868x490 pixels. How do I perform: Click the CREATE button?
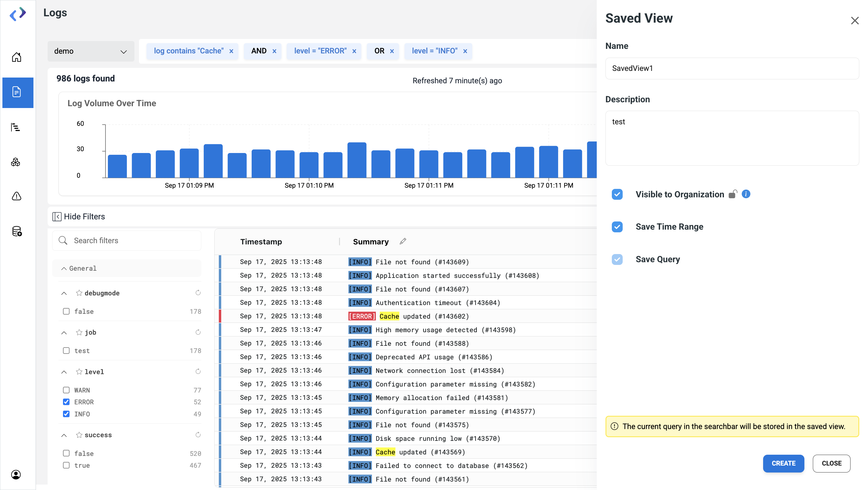tap(783, 463)
